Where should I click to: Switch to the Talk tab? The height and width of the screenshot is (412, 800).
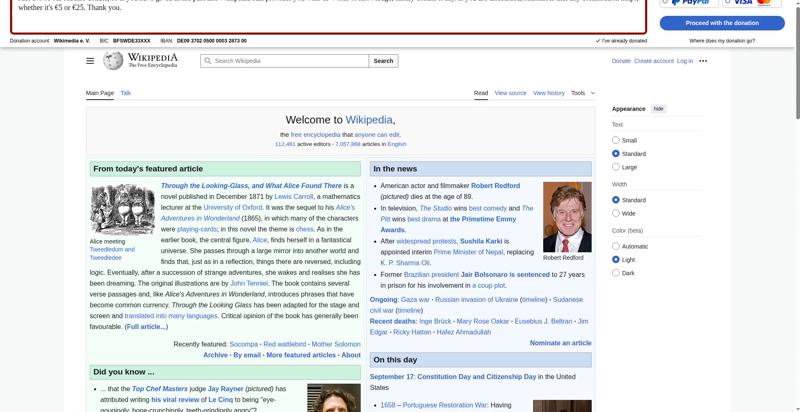[126, 93]
